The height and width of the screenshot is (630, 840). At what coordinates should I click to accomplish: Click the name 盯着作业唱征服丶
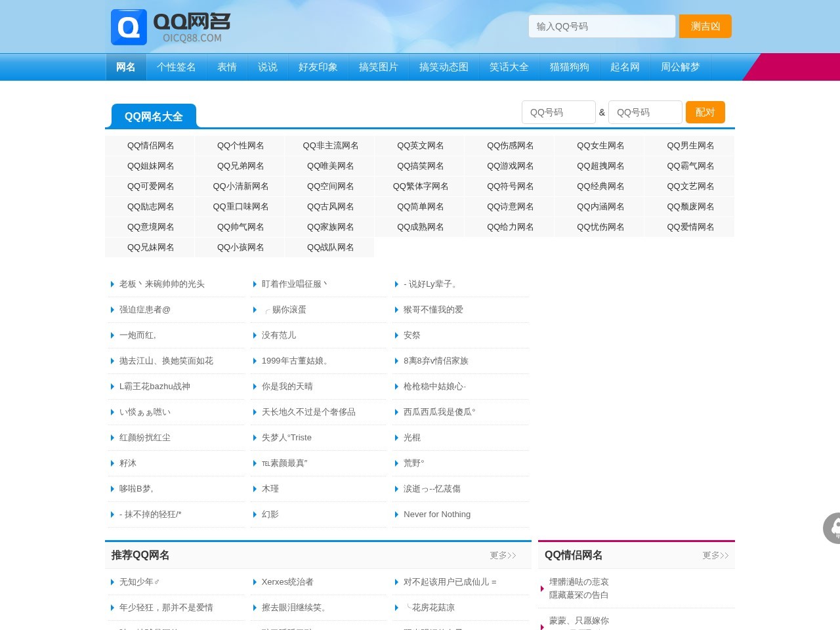(x=295, y=284)
